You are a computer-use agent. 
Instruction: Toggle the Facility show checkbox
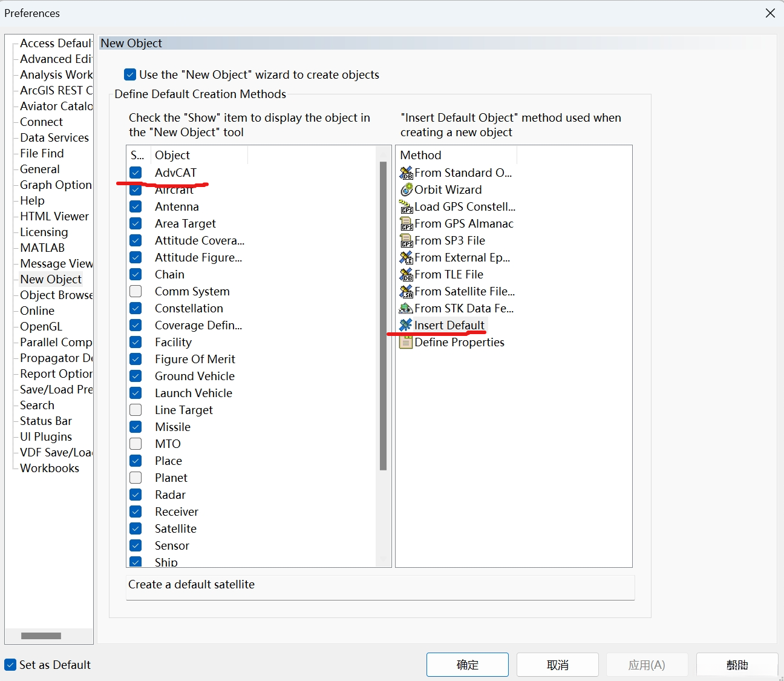tap(136, 342)
